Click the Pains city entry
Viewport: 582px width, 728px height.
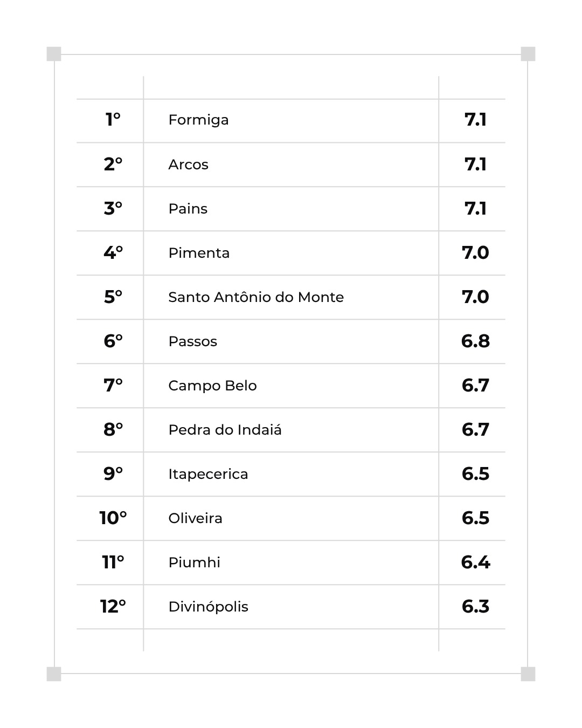pyautogui.click(x=188, y=209)
